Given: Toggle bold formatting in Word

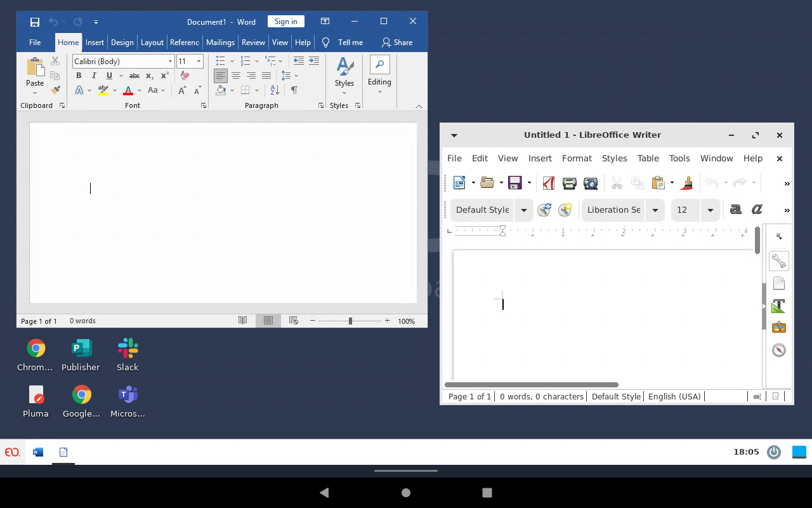Looking at the screenshot, I should click(79, 76).
